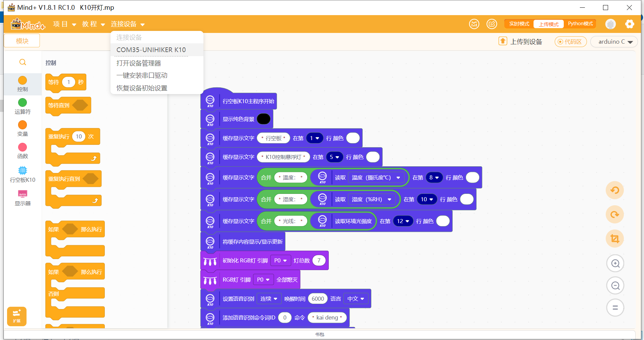Click the kai deng command text field
Screen dimensions: 644x340
(x=327, y=317)
